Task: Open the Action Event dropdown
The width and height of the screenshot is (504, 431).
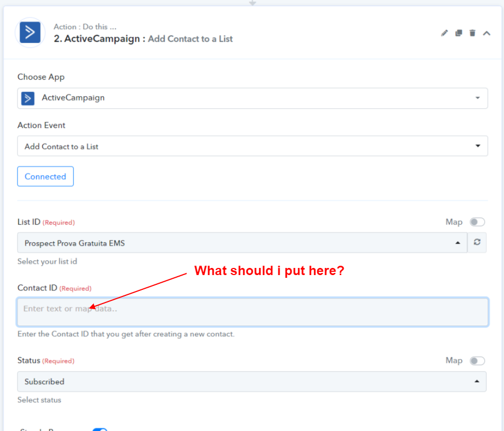Action: [x=253, y=146]
